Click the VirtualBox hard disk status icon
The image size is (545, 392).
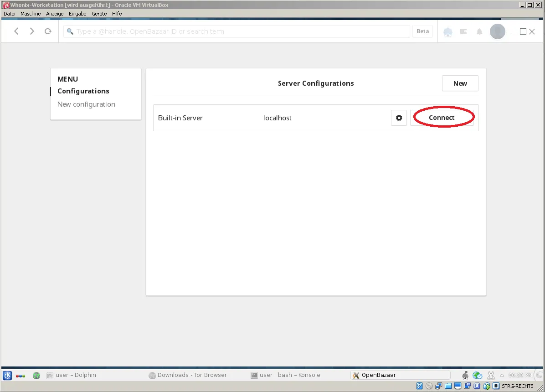420,386
